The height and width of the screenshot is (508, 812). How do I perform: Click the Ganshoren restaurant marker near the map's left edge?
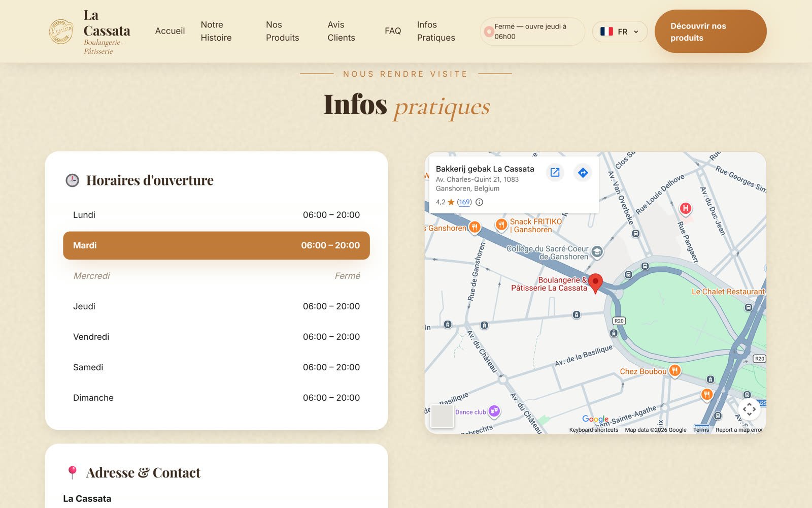(475, 227)
